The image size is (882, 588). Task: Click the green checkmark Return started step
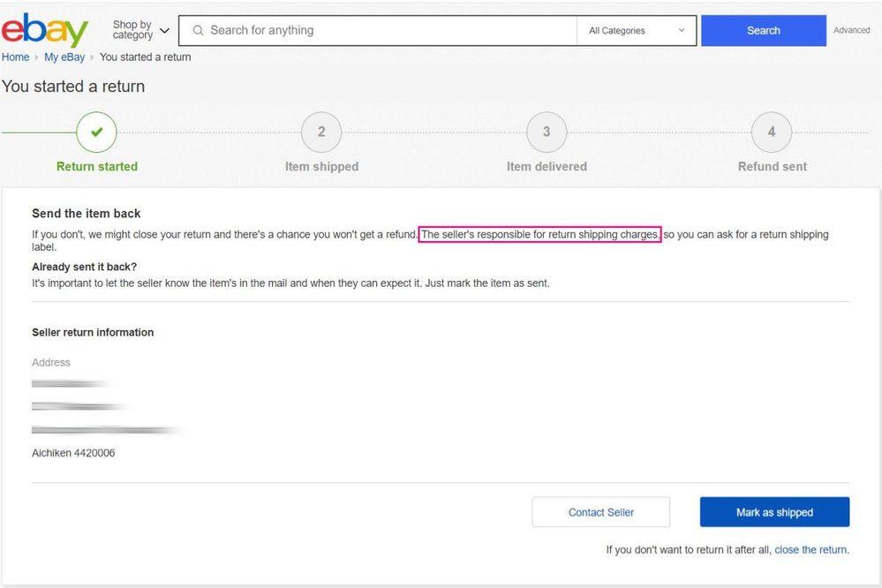point(97,132)
